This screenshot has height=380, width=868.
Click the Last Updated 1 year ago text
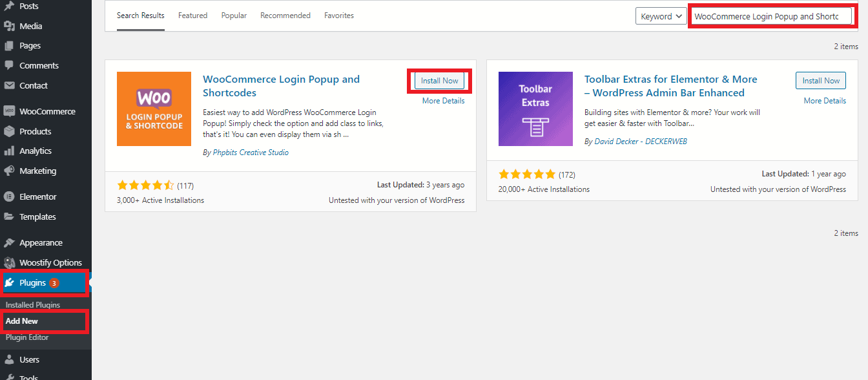(804, 174)
